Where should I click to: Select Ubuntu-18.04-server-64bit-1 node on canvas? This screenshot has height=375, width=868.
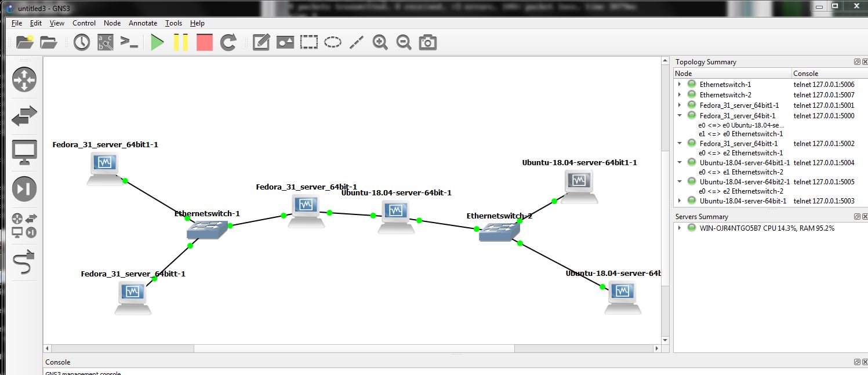pos(396,217)
